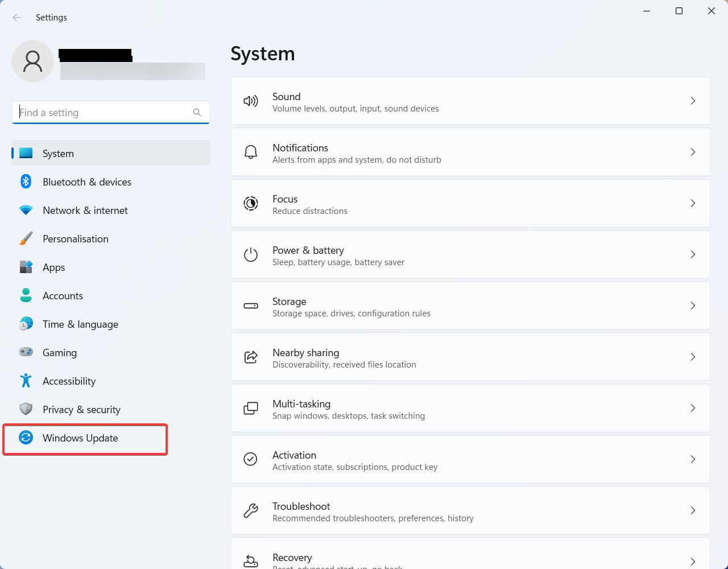Viewport: 728px width, 569px height.
Task: Click the Multi-tasking windows icon
Action: tap(251, 408)
